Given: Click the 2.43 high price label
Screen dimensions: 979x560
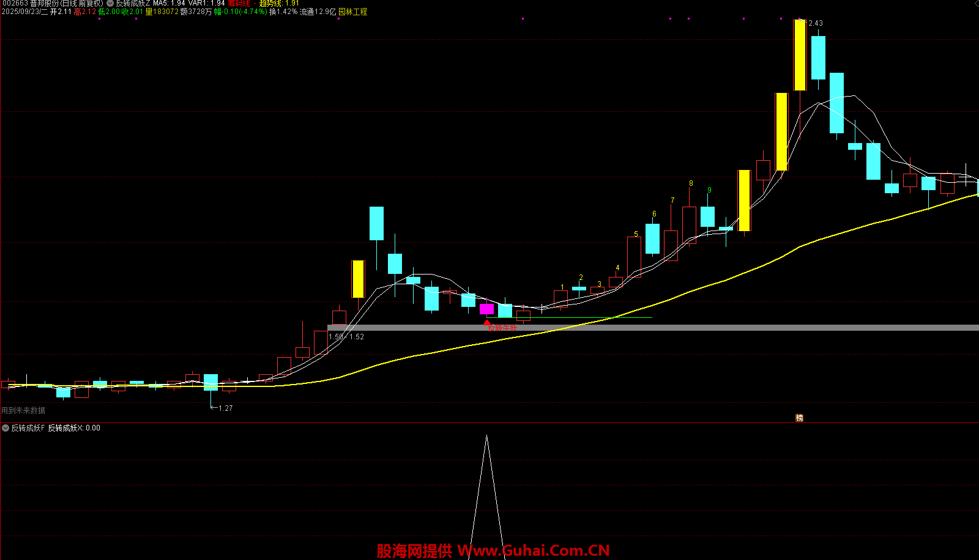Looking at the screenshot, I should [x=816, y=23].
